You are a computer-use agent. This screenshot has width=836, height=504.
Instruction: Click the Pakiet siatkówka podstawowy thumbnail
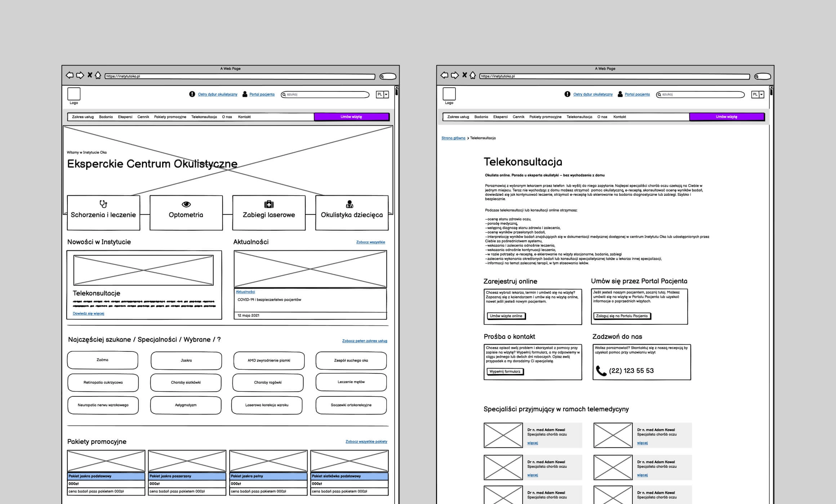pos(349,461)
